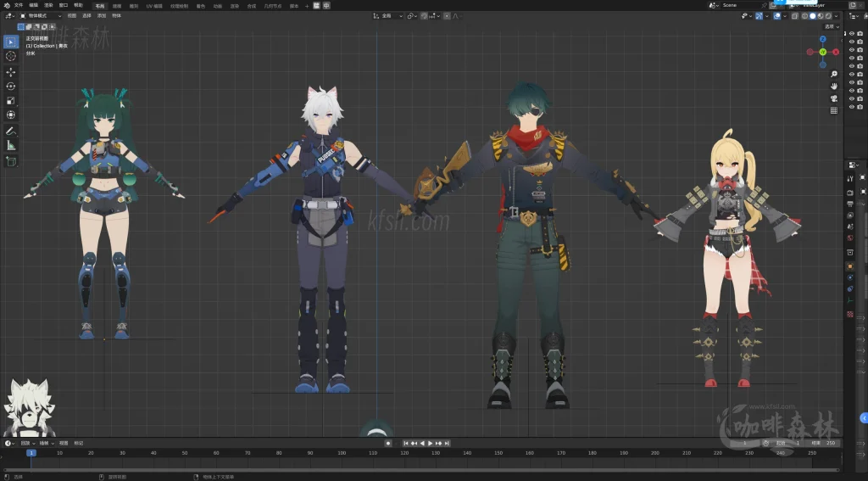Open the snapping options dropdown
Image resolution: width=868 pixels, height=481 pixels.
point(435,16)
